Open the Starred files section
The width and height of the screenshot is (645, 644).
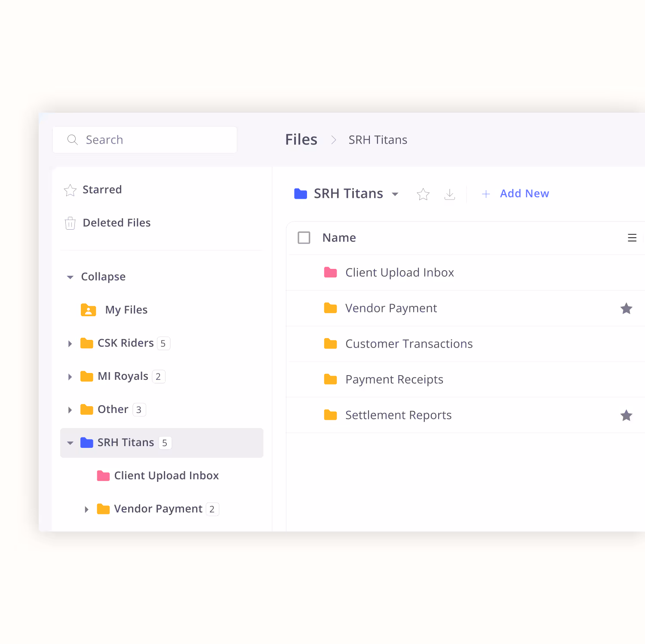(x=102, y=190)
